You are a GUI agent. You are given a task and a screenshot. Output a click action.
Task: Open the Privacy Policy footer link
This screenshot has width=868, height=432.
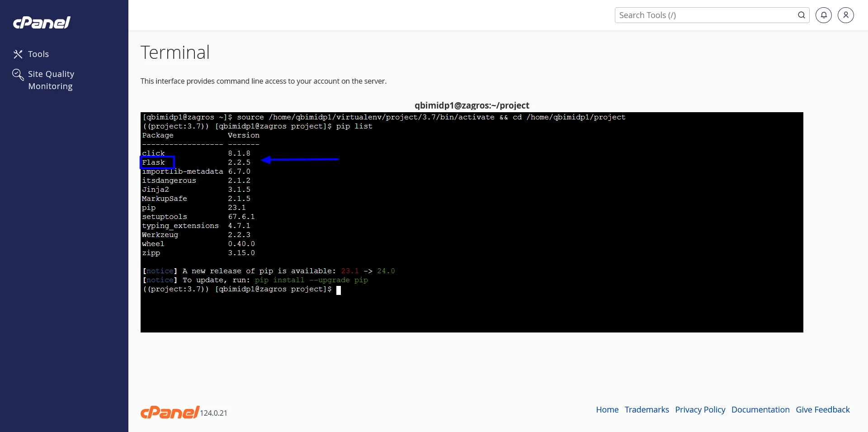pos(700,409)
